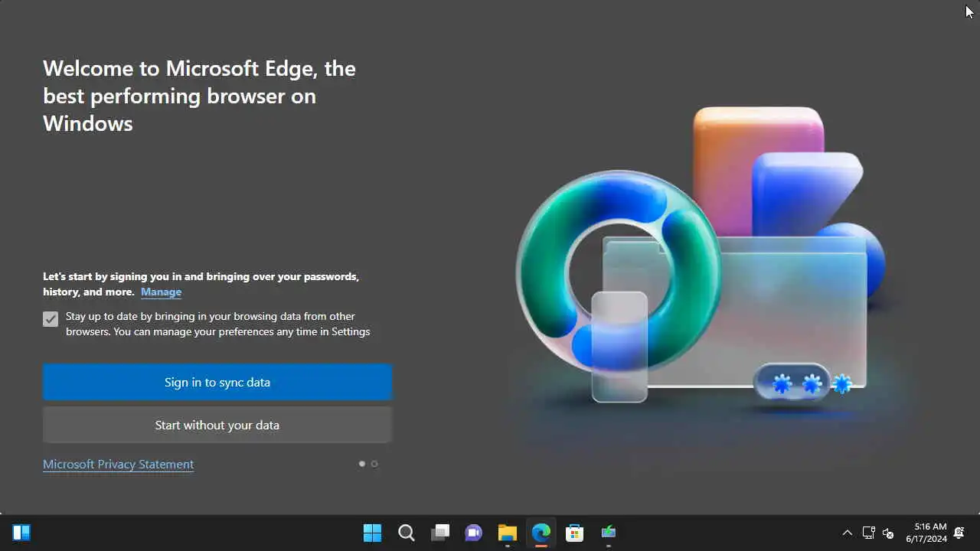The image size is (980, 551).
Task: Switch to Microsoft Edge on the taskbar
Action: click(x=541, y=533)
